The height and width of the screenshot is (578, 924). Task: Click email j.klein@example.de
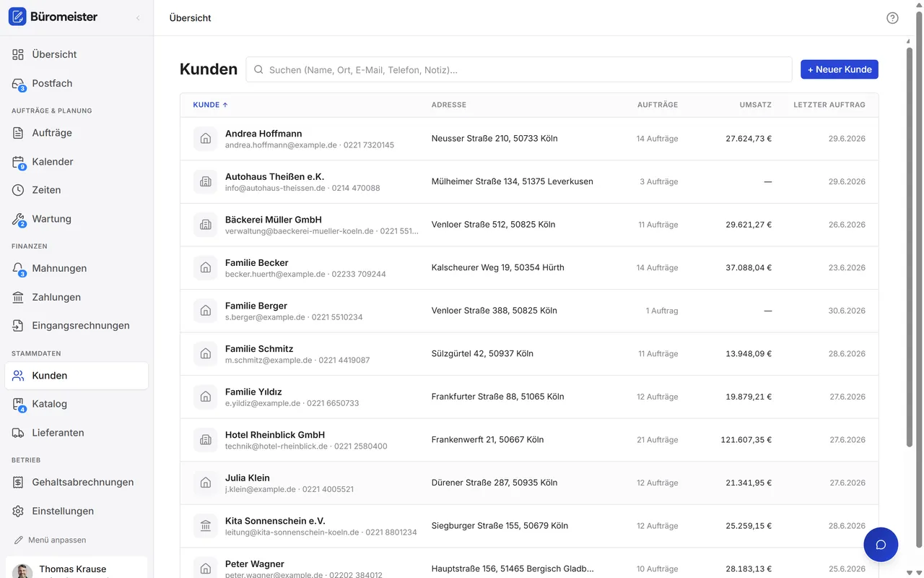click(x=261, y=489)
